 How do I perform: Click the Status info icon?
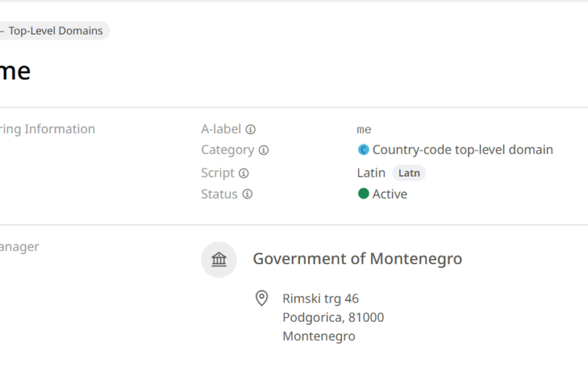(x=247, y=194)
